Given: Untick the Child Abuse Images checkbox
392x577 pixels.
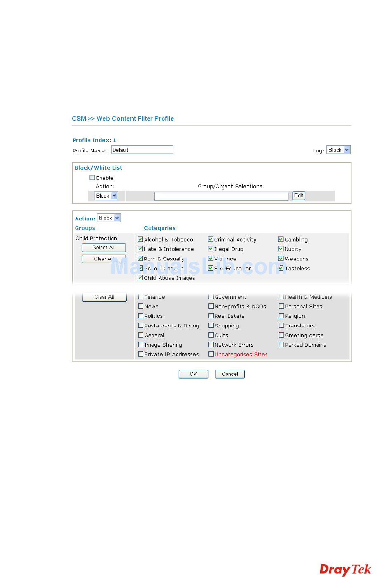Looking at the screenshot, I should pos(140,278).
